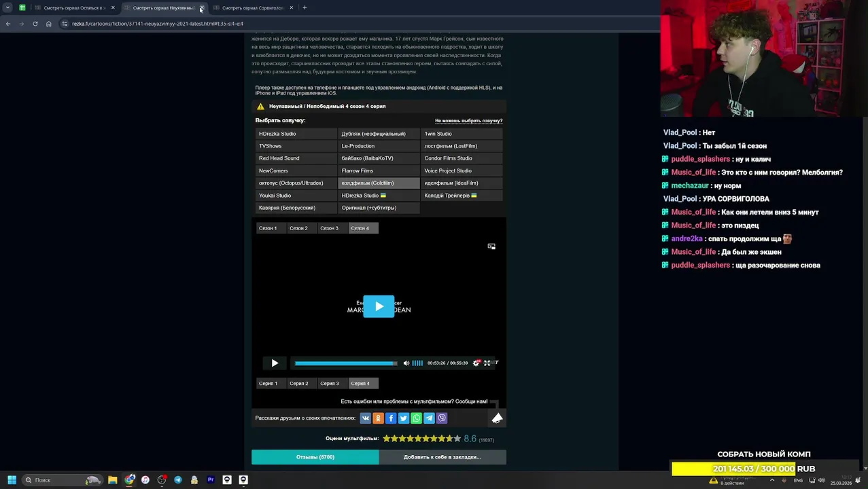
Task: Open a new browser tab
Action: [305, 7]
